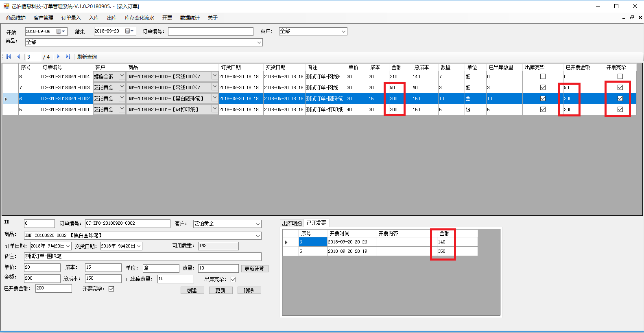Toggle 出库完毕 checkbox in row 8
Image resolution: width=644 pixels, height=333 pixels.
[543, 77]
